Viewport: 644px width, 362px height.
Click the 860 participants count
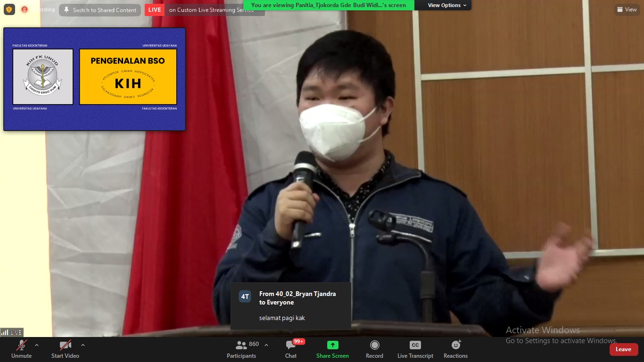pyautogui.click(x=254, y=344)
